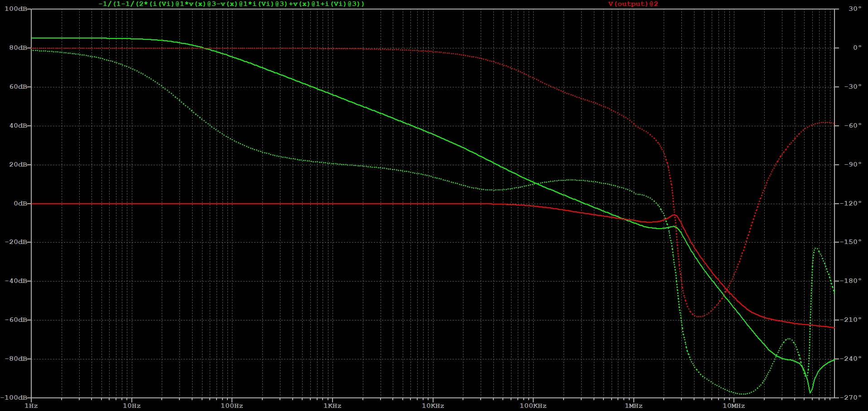Click the 10KHz frequency axis label
This screenshot has width=868, height=411.
pyautogui.click(x=433, y=406)
